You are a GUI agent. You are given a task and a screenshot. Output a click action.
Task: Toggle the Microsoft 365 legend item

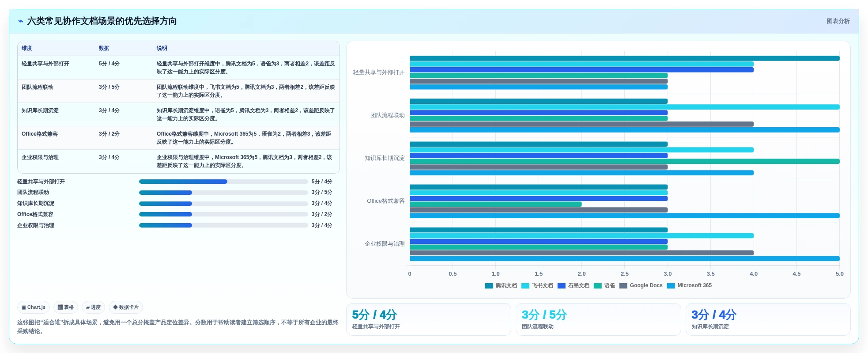[x=689, y=285]
